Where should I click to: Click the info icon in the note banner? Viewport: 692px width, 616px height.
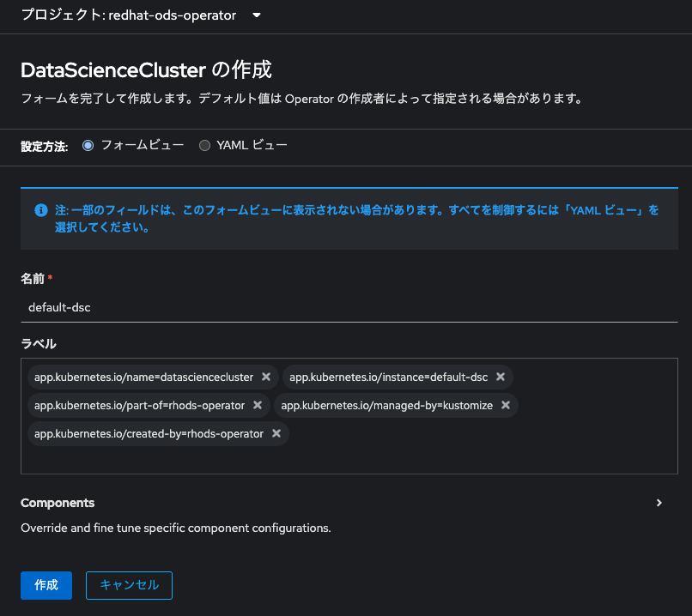coord(41,210)
